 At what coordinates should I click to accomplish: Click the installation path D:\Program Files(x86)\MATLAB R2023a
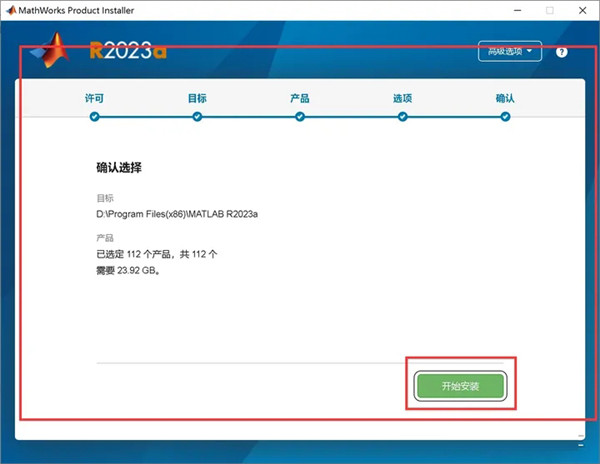click(177, 214)
